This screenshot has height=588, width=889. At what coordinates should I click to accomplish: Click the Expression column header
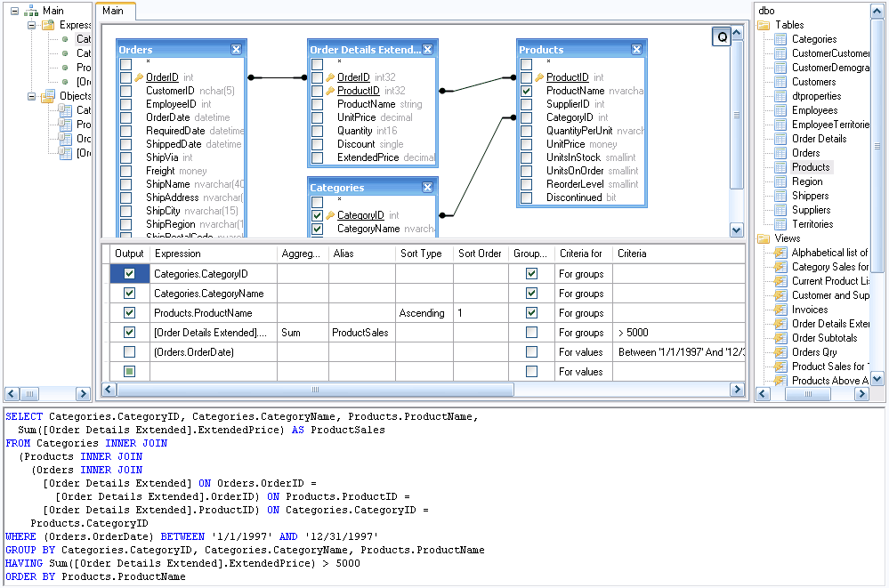214,254
